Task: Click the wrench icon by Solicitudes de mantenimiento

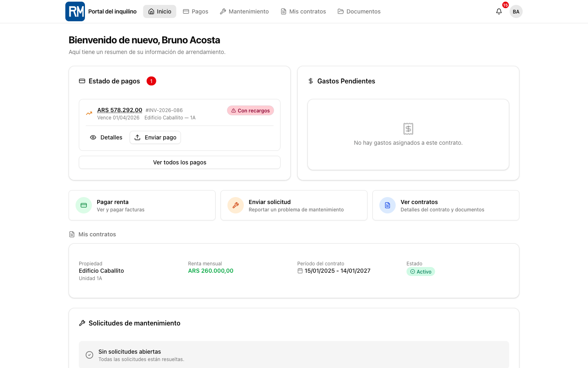Action: 82,323
